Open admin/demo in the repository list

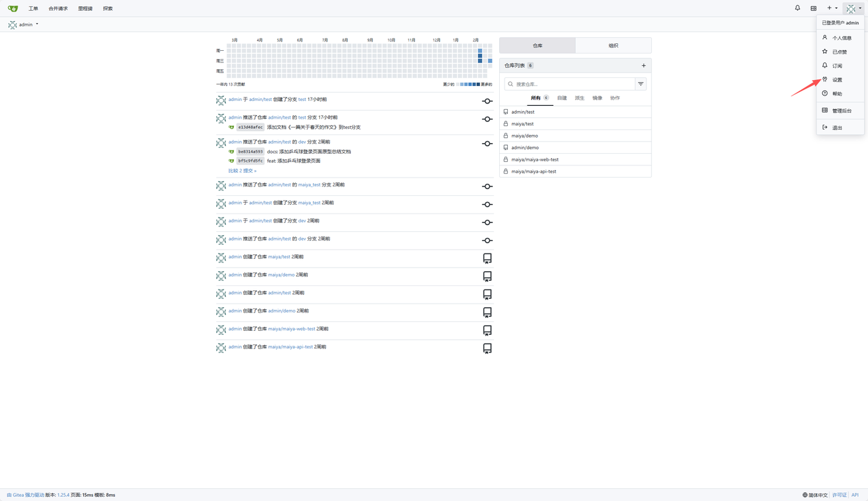[x=525, y=148]
